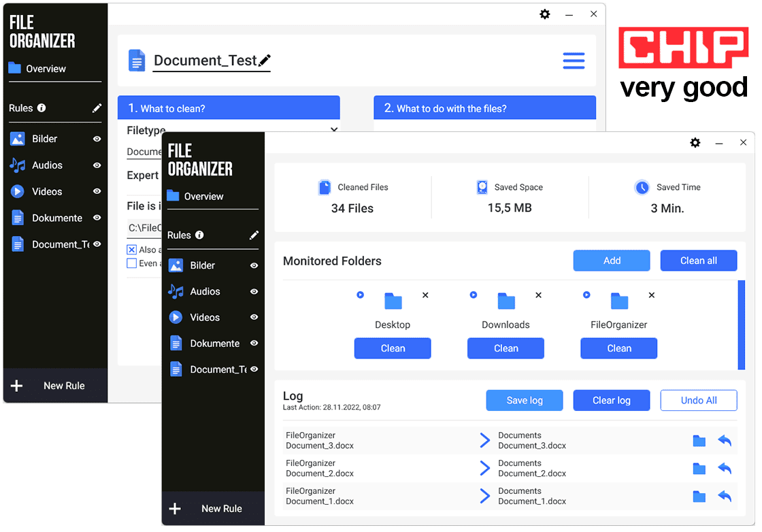Image resolution: width=762 pixels, height=532 pixels.
Task: Click Save log button
Action: click(x=525, y=400)
